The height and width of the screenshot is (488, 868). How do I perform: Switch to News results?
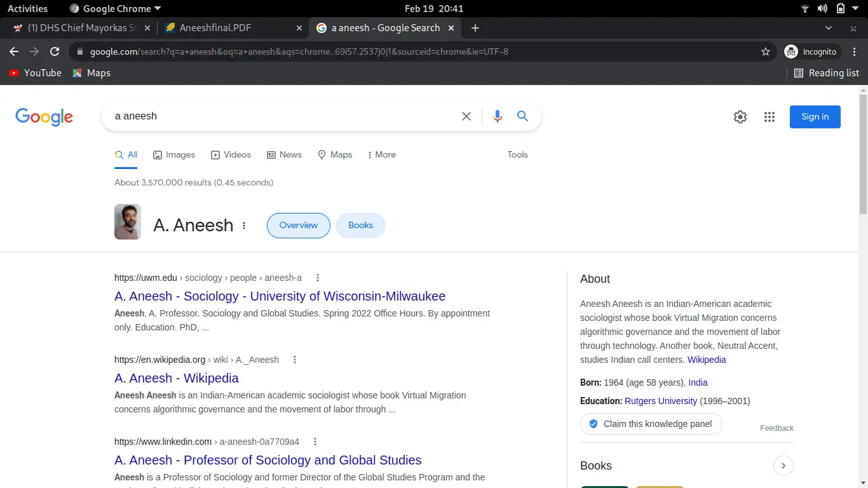click(x=284, y=155)
